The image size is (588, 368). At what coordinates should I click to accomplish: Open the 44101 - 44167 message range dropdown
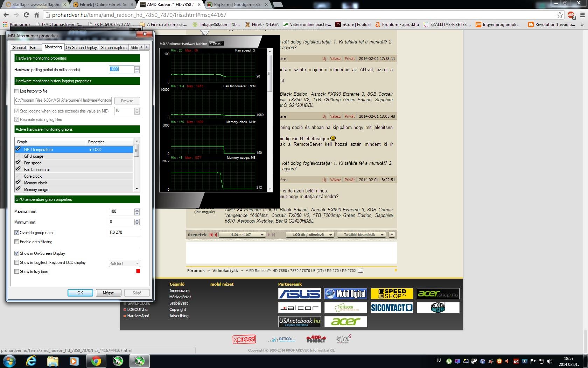[242, 235]
